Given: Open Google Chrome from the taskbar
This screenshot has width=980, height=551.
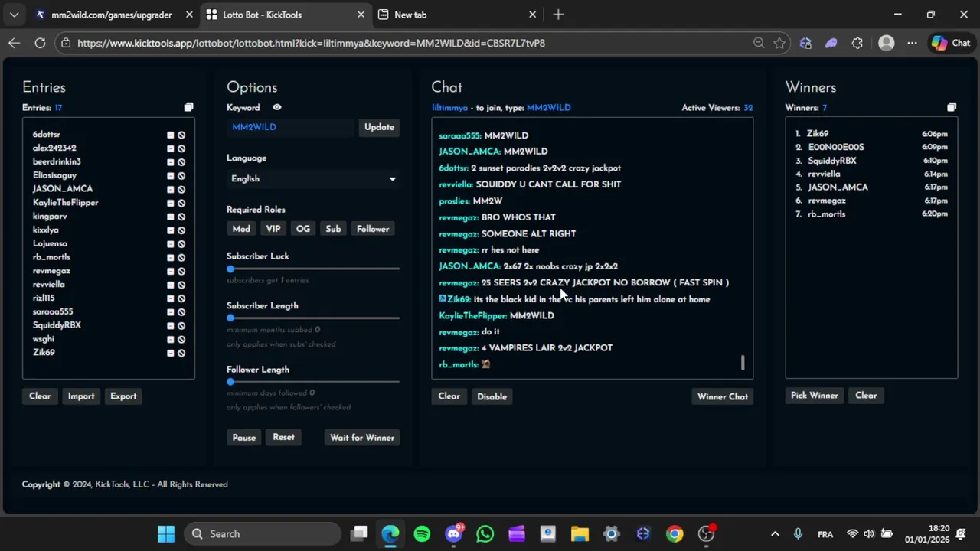Looking at the screenshot, I should (675, 534).
